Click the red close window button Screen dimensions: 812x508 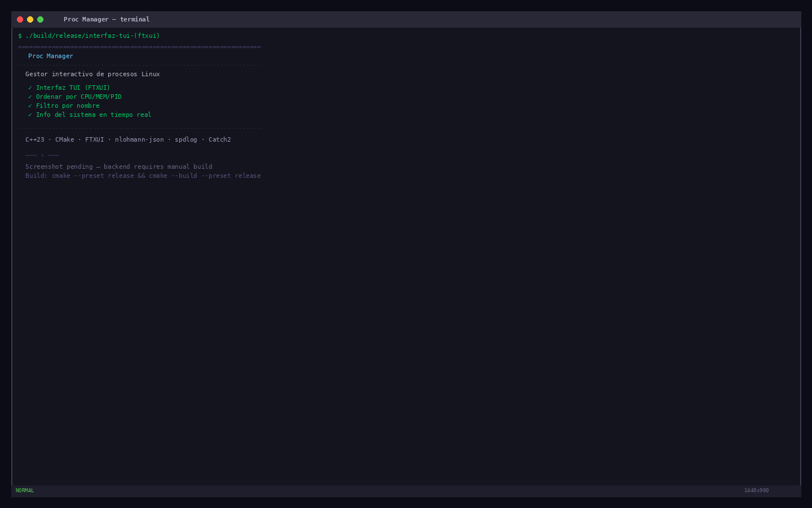point(20,19)
